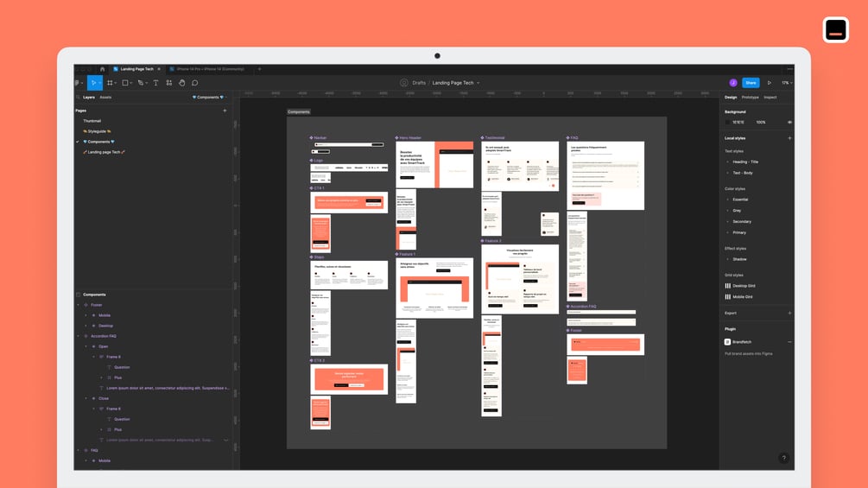Open the Figma main menu icon
The height and width of the screenshot is (488, 868).
[x=78, y=83]
